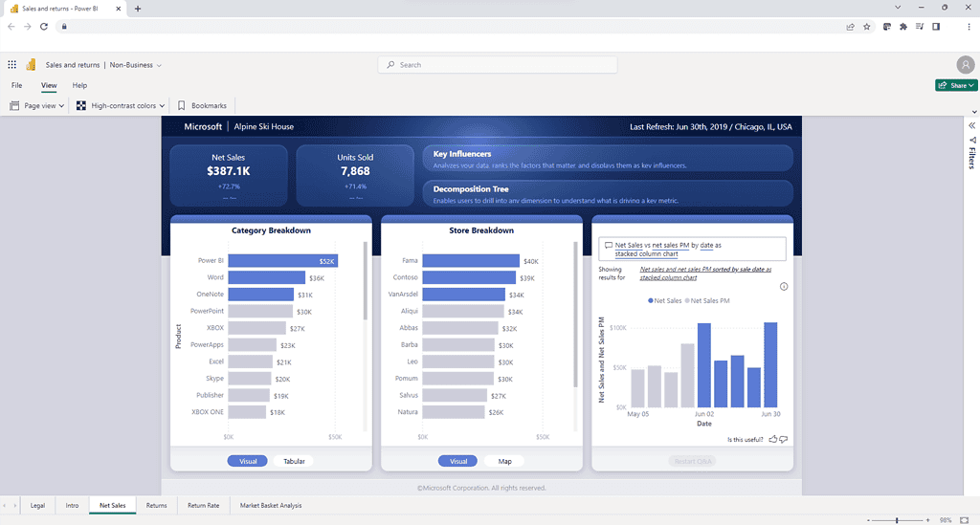Close the Sales and returns tab
This screenshot has width=980, height=525.
[118, 9]
